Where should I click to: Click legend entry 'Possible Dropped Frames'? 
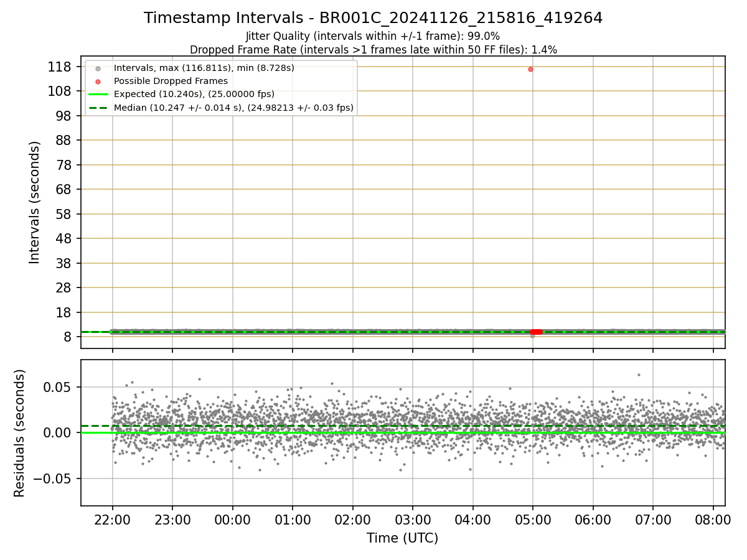click(171, 81)
